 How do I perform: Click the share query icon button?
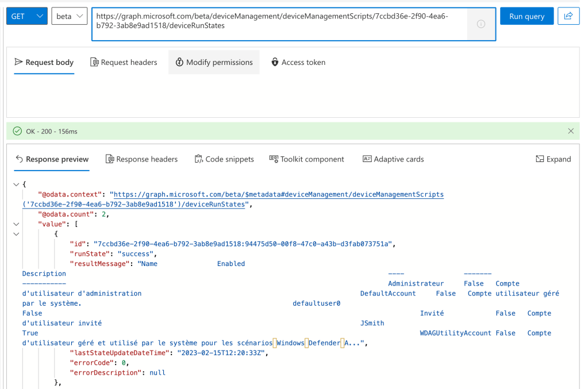click(568, 16)
